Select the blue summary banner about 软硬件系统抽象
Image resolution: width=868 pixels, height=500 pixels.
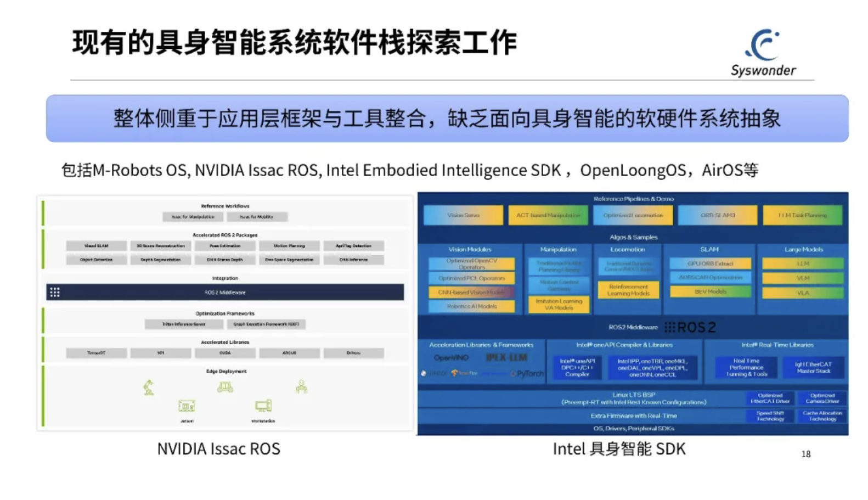coord(447,119)
